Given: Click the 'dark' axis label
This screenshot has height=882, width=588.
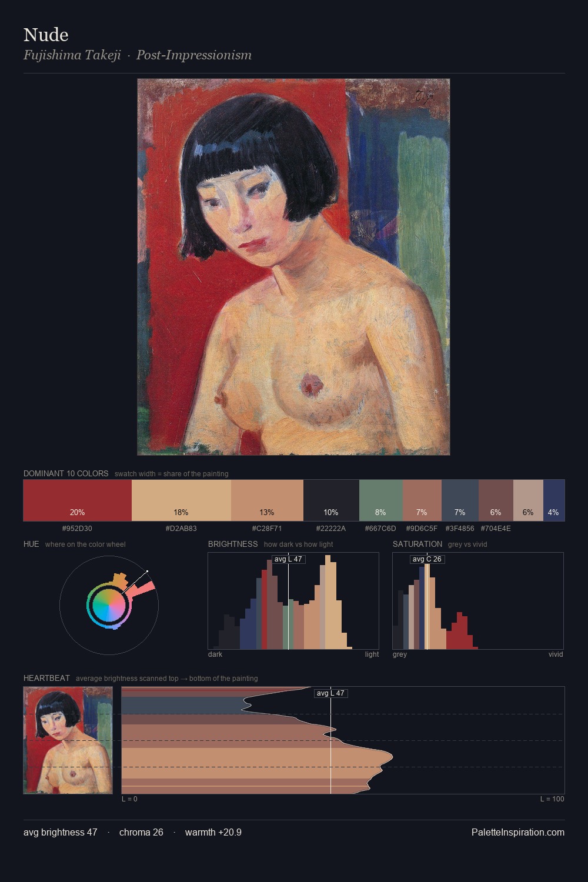Looking at the screenshot, I should (215, 654).
